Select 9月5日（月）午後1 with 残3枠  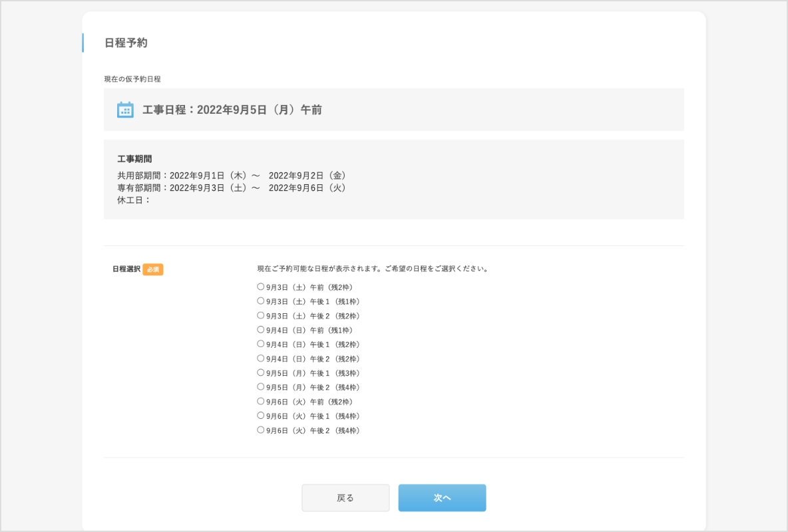[x=261, y=373]
